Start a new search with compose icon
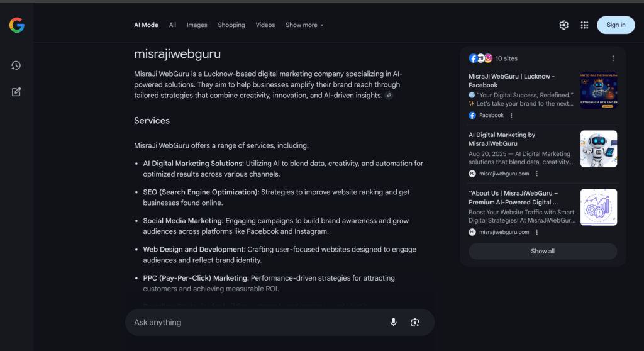 [16, 92]
